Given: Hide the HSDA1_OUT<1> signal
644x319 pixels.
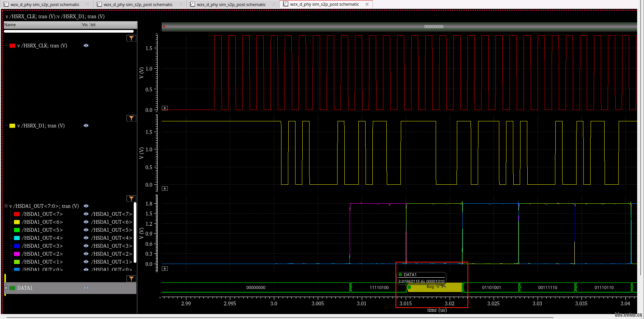Looking at the screenshot, I should pyautogui.click(x=86, y=262).
